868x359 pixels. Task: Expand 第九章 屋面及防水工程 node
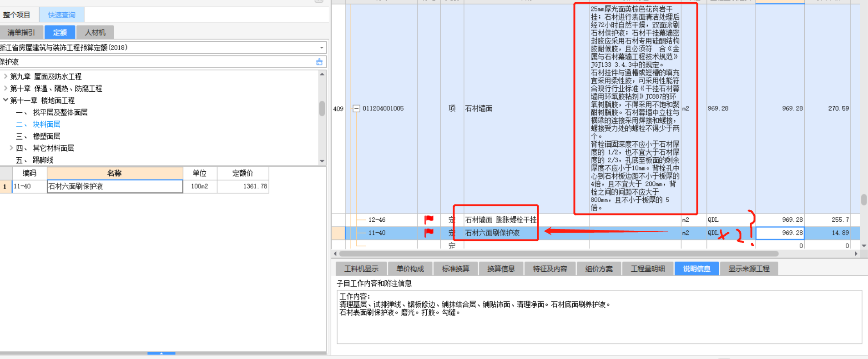[5, 76]
